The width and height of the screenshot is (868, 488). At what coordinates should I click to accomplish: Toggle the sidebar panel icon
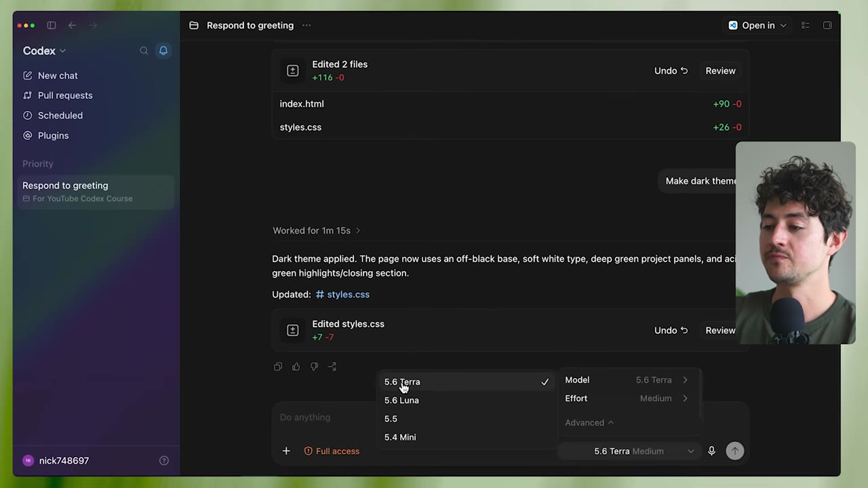[x=52, y=26]
